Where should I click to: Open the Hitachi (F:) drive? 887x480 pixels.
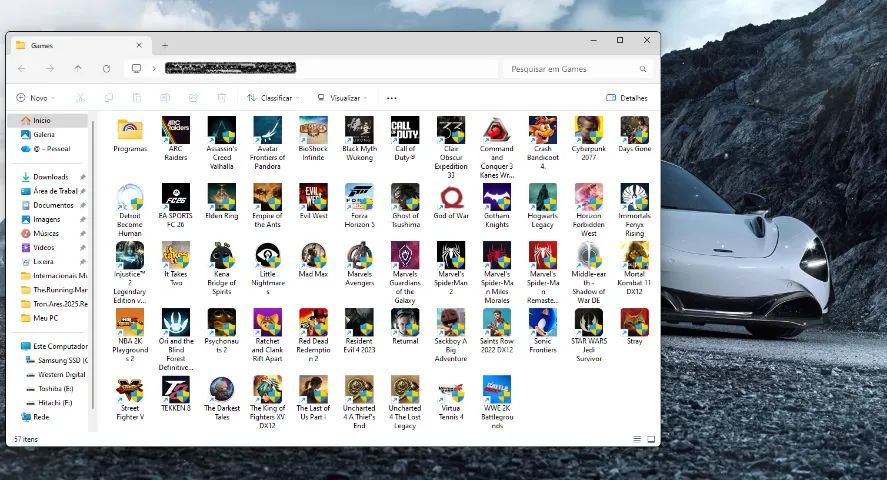51,403
